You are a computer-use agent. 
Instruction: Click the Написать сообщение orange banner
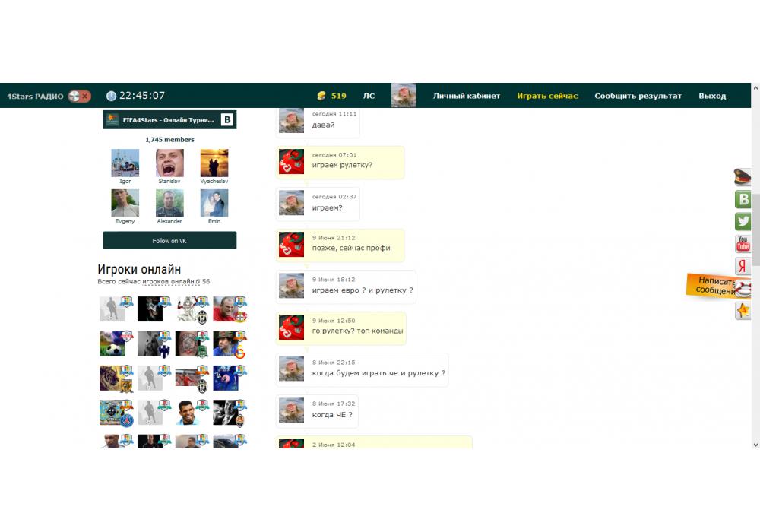pyautogui.click(x=714, y=286)
